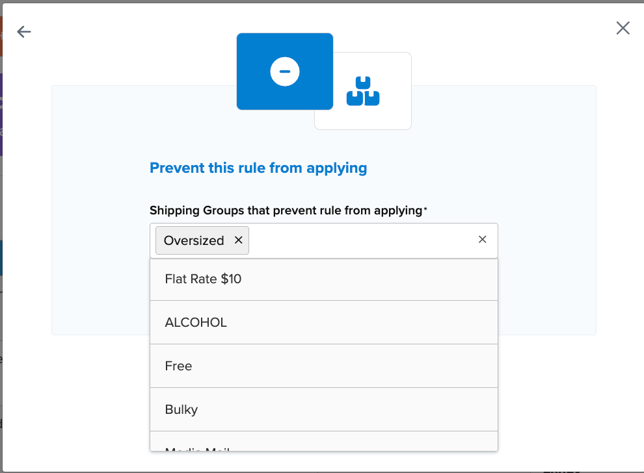Click the 'Shipping Groups that prevent rule' label
Viewport: 644px width, 473px height.
tap(285, 210)
